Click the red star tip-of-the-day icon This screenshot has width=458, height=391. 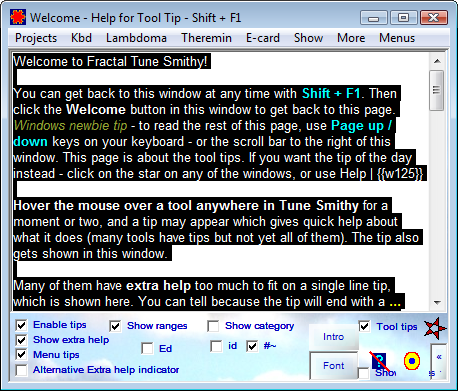[435, 328]
